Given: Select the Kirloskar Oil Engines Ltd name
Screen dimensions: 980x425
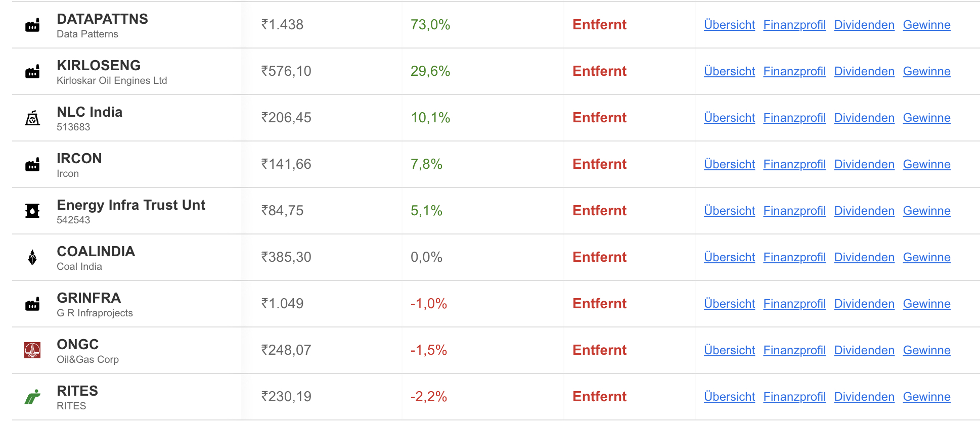Looking at the screenshot, I should coord(112,81).
